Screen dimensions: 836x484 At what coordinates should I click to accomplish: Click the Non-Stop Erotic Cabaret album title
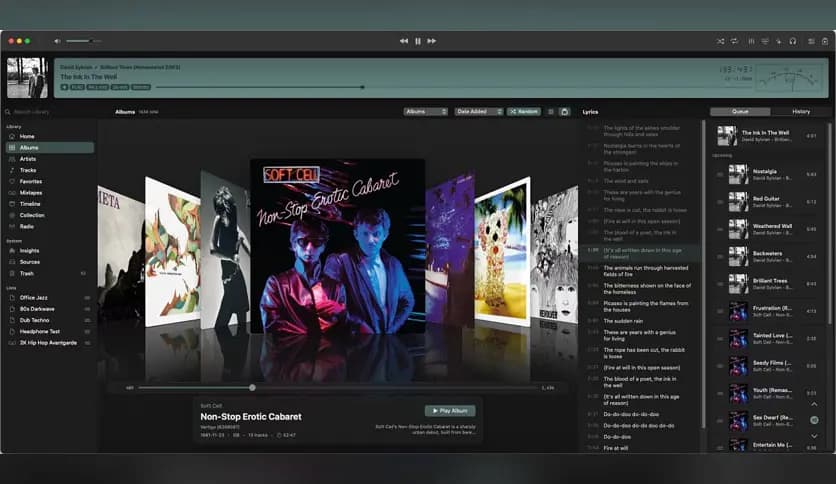[x=251, y=417]
